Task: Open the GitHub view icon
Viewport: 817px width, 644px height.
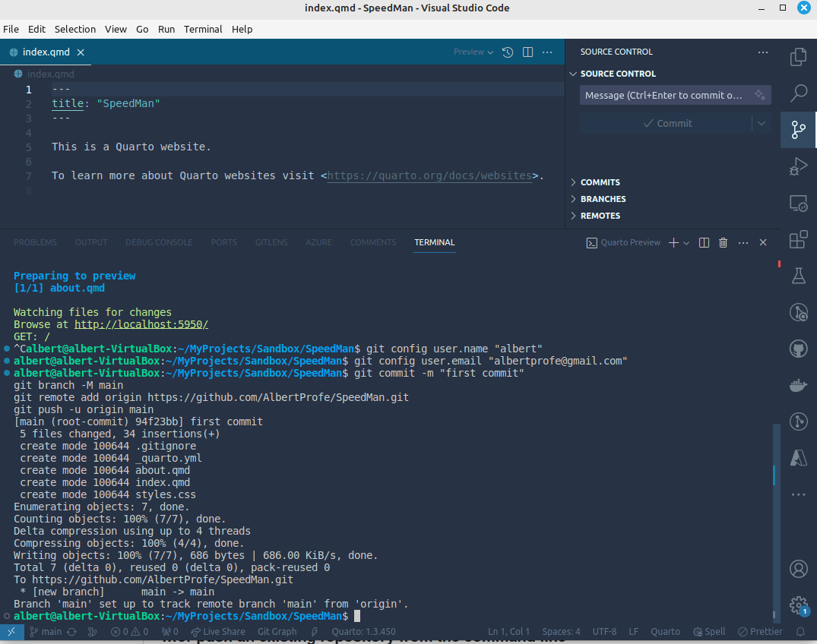Action: (798, 349)
